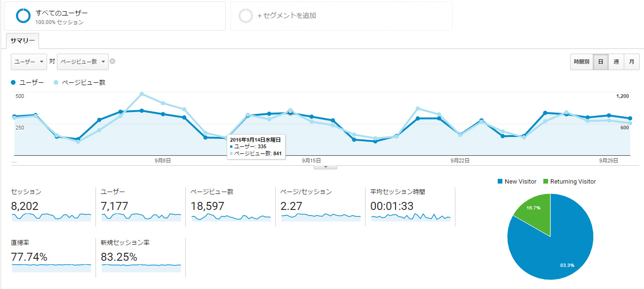Click the 83.25% new session rate value
This screenshot has width=644, height=289.
(119, 257)
